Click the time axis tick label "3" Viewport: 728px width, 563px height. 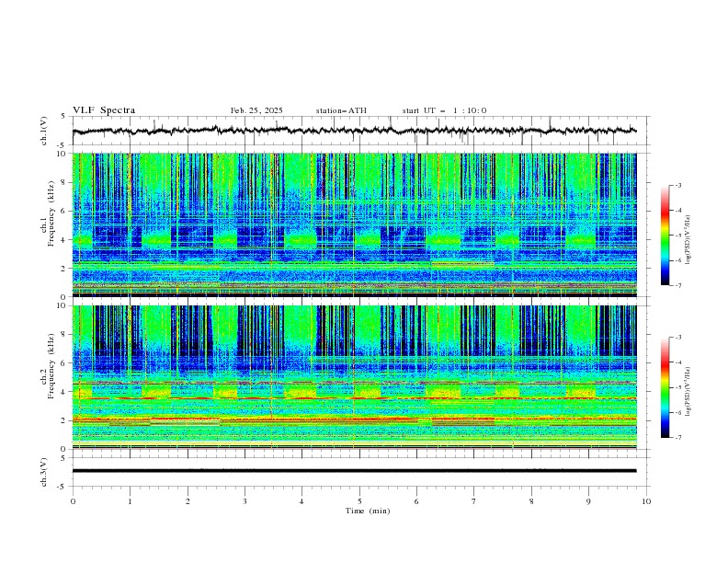tap(245, 501)
